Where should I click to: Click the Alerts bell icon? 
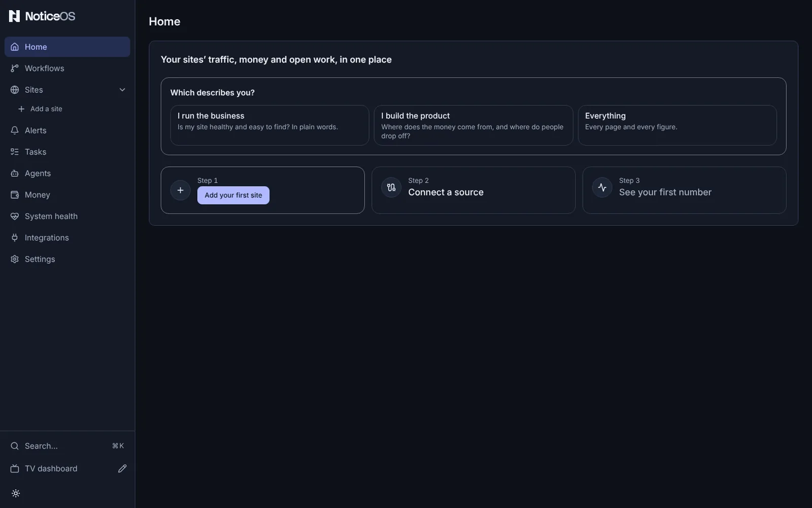(15, 131)
